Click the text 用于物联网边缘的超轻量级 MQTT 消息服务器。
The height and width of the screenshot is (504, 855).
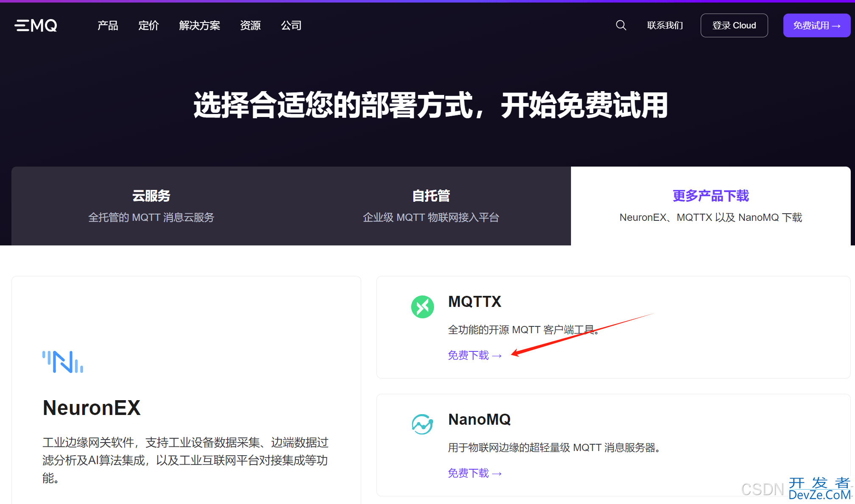coord(554,448)
